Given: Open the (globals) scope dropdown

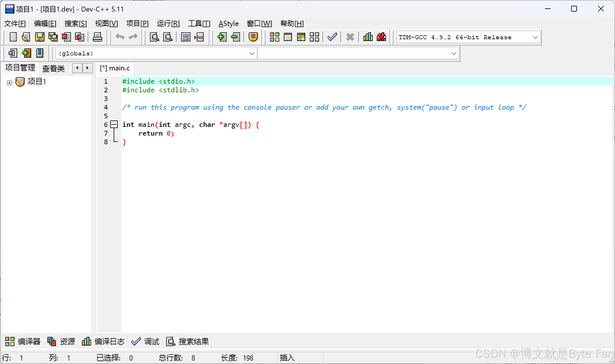Looking at the screenshot, I should 252,53.
